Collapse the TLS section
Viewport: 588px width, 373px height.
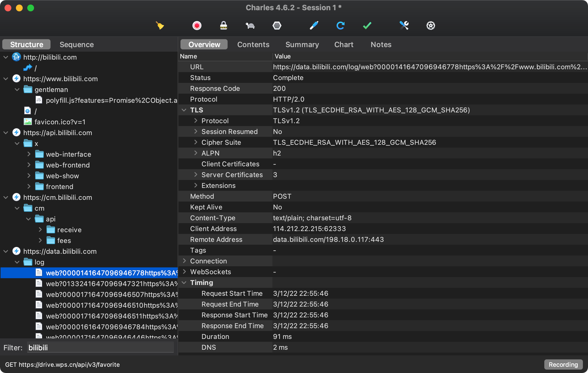[184, 110]
